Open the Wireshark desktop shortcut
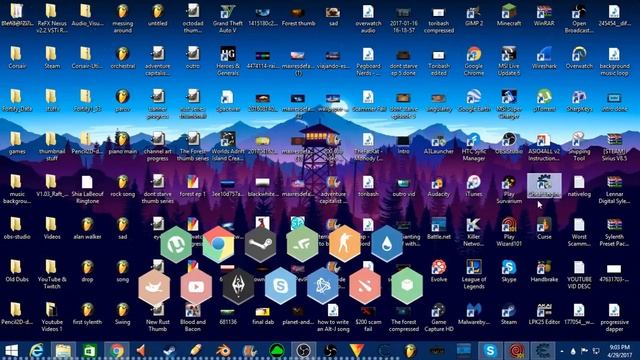The width and height of the screenshot is (640, 360). [544, 58]
